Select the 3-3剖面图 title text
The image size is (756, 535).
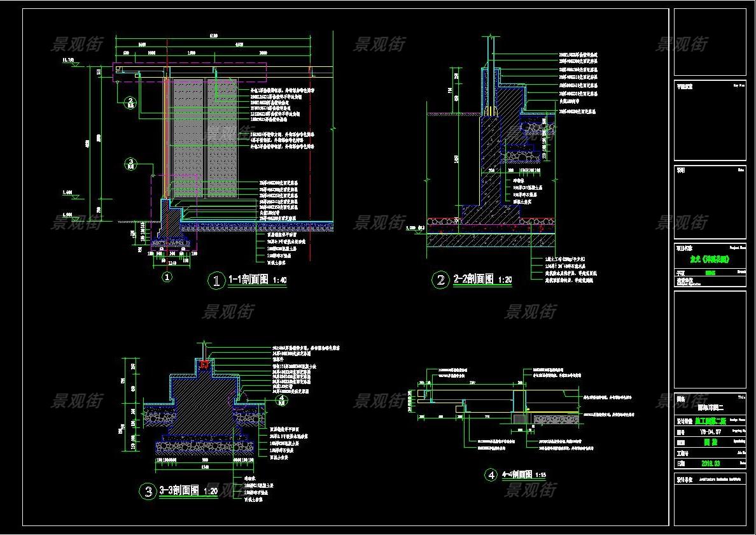click(178, 490)
